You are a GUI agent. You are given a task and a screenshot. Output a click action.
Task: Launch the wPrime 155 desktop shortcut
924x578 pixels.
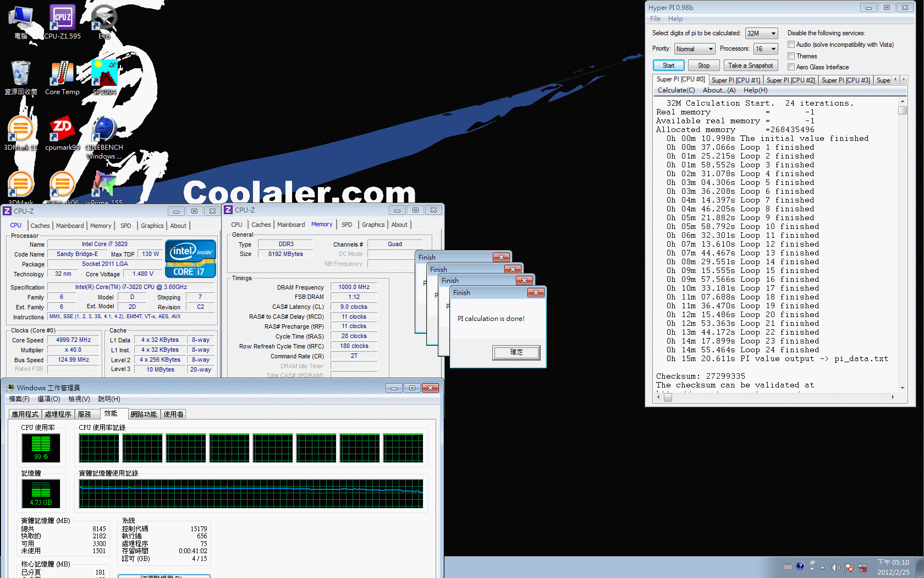(x=104, y=188)
